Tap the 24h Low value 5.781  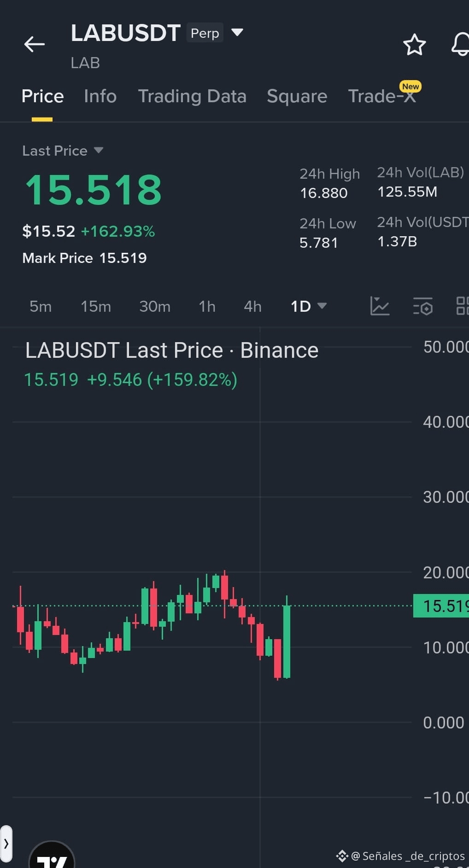tap(318, 243)
